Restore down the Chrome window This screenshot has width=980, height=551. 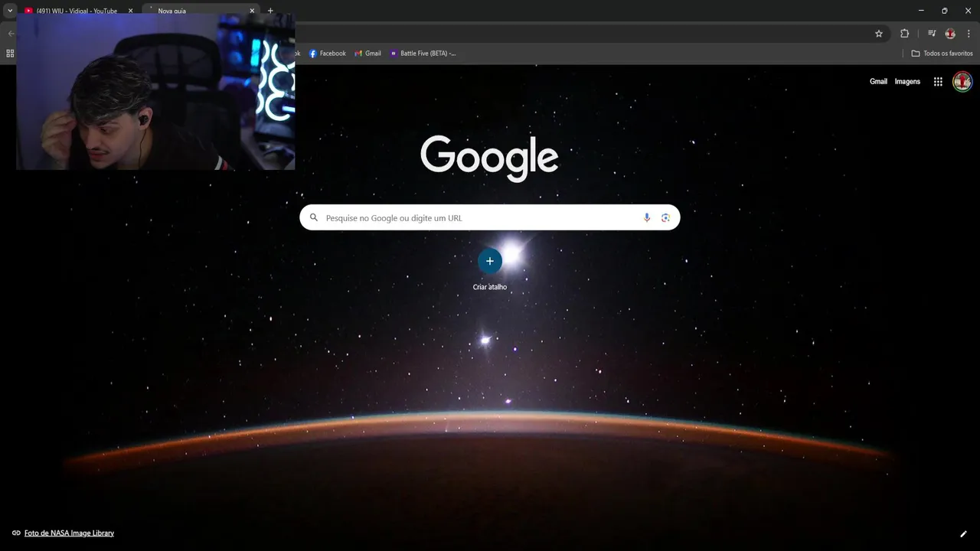pyautogui.click(x=944, y=11)
